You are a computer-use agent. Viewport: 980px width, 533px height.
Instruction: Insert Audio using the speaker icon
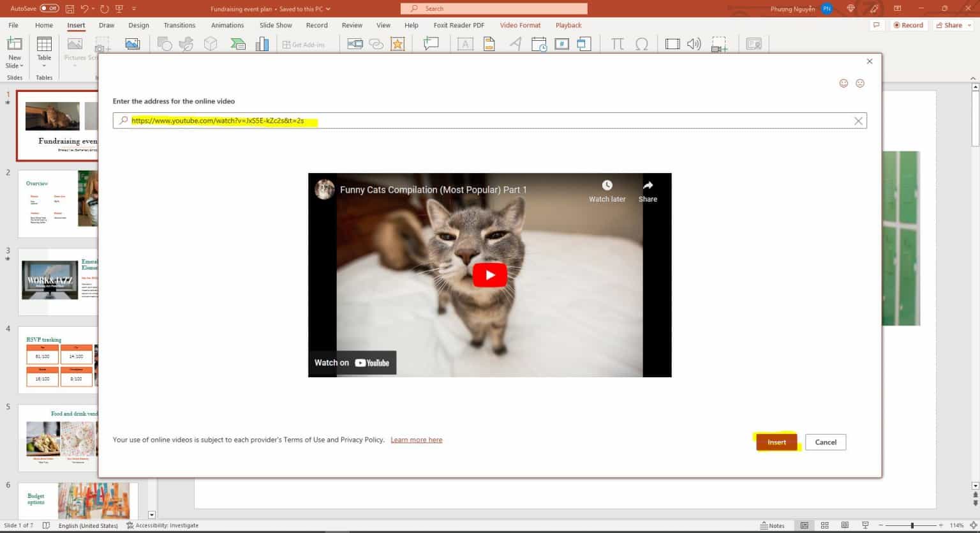click(694, 43)
